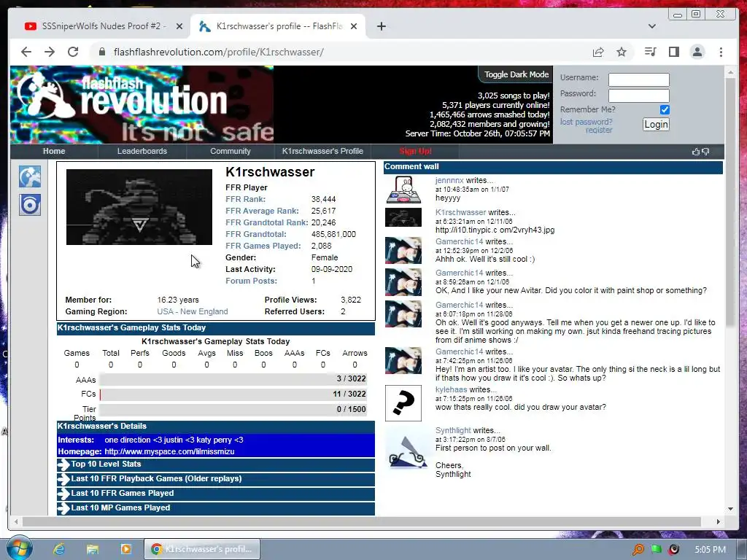
Task: Launch Internet Explorer from taskbar
Action: click(x=59, y=549)
